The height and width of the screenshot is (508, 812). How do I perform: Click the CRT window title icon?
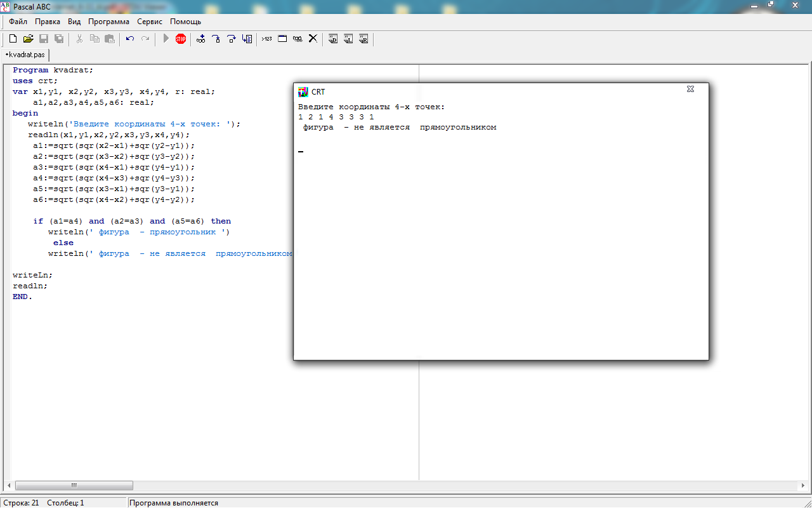[303, 91]
